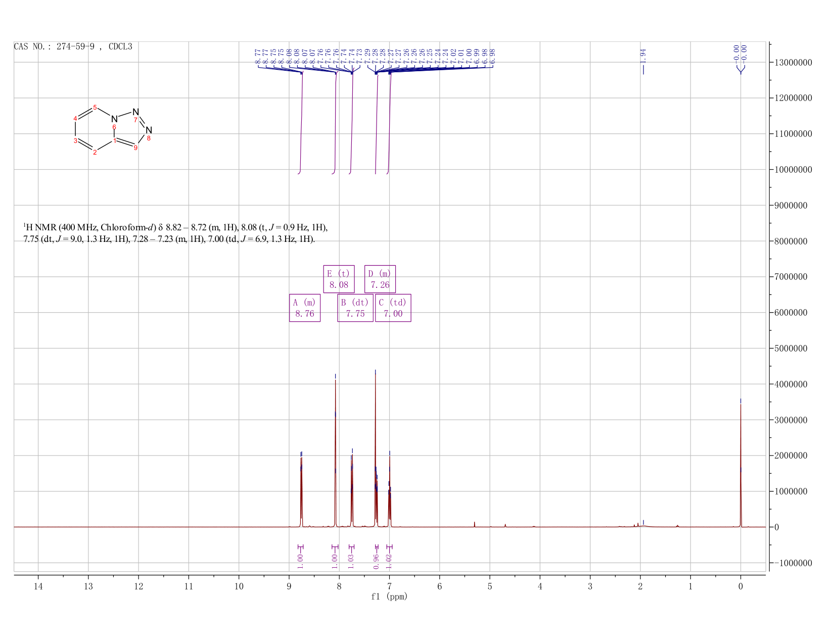Click the integral value 1.02 under 7.00 ppm
Viewport: 834px width, 644px height.
point(389,561)
